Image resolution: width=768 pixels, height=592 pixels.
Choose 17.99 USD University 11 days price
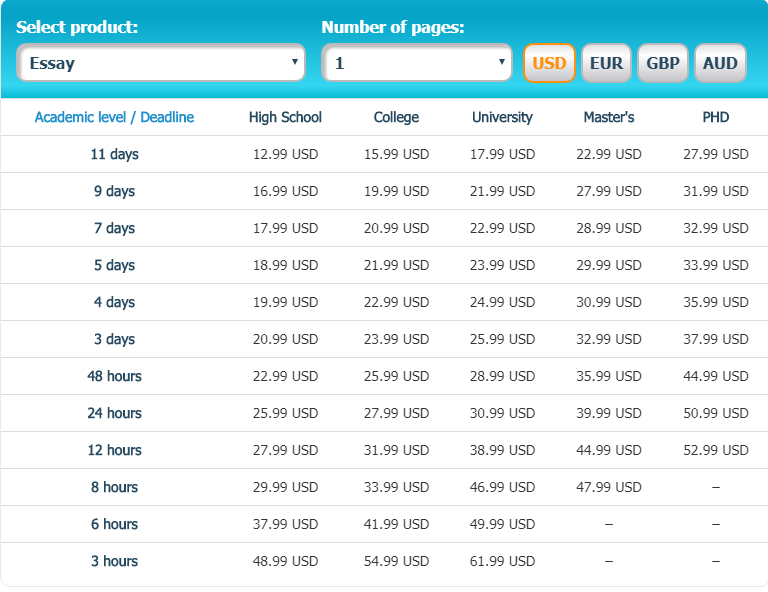click(x=502, y=154)
